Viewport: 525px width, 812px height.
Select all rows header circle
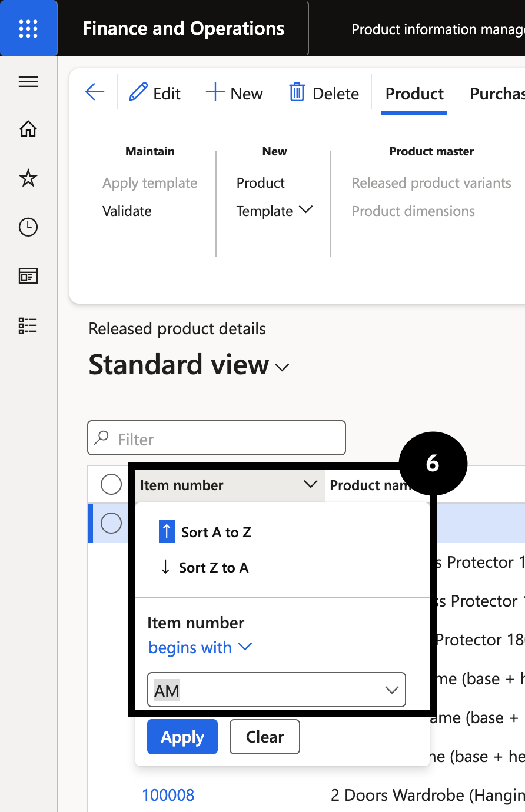point(111,485)
